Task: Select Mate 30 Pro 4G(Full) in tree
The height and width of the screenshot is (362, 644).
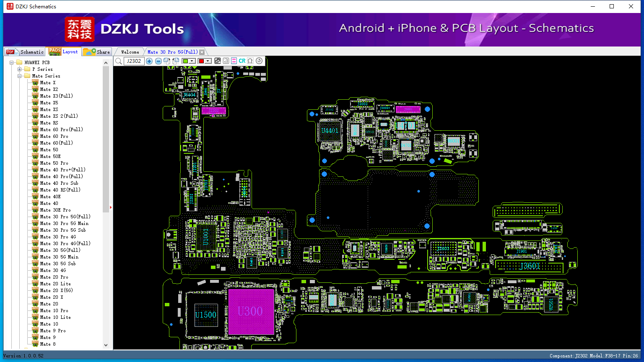Action: (65, 243)
